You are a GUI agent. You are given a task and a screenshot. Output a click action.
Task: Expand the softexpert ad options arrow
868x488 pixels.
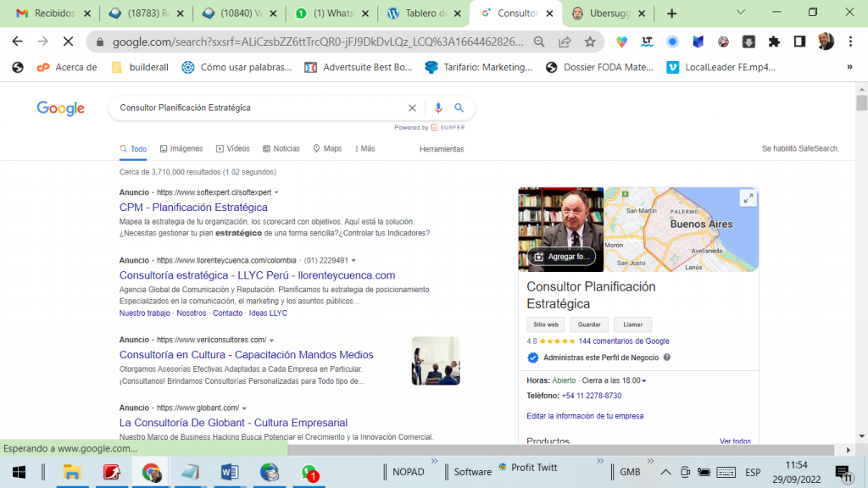pos(276,192)
